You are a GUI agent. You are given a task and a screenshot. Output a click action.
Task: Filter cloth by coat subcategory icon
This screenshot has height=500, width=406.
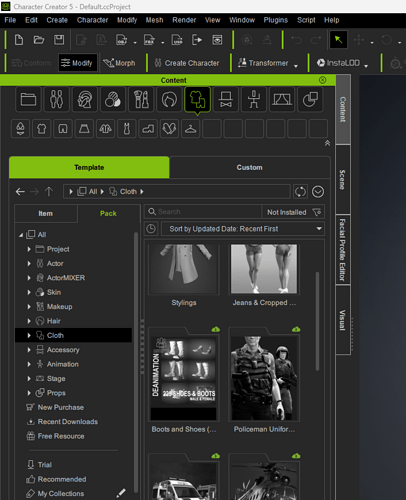pos(105,128)
